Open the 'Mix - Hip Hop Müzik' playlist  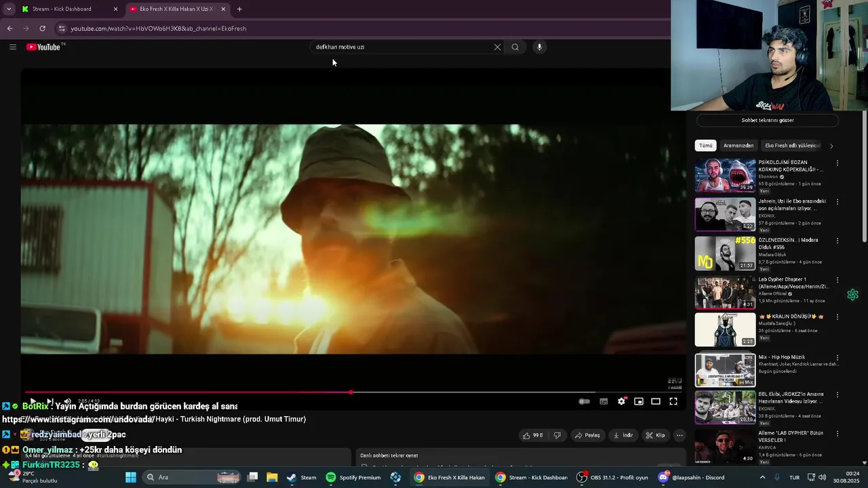725,370
